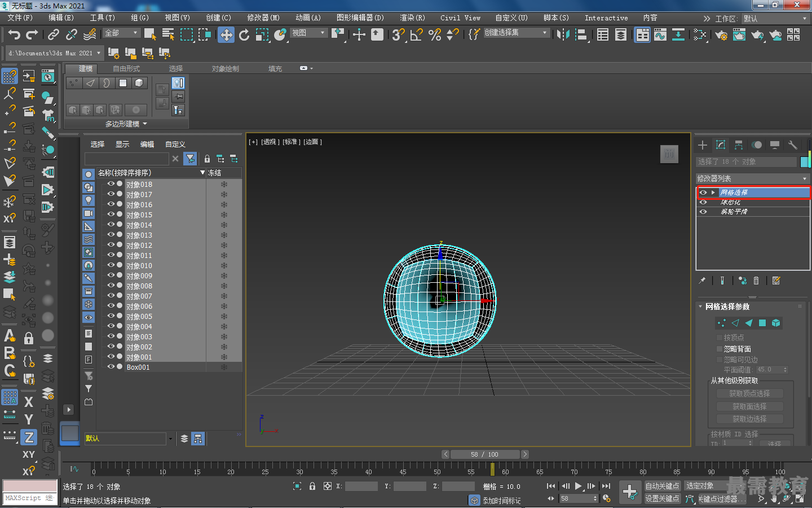Toggle visibility eye of 对象018
The image size is (812, 508).
click(x=111, y=184)
